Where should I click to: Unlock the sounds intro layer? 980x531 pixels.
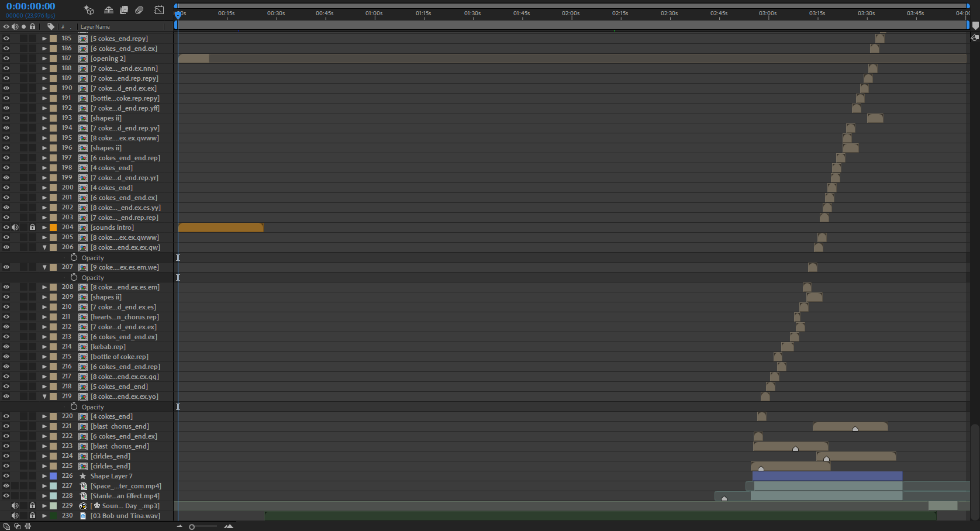coord(33,227)
